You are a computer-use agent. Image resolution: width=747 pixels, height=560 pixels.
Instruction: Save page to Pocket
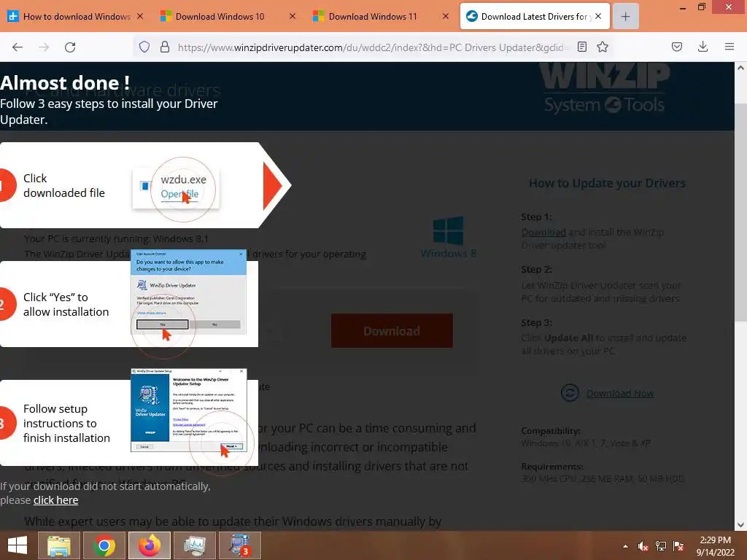(677, 47)
